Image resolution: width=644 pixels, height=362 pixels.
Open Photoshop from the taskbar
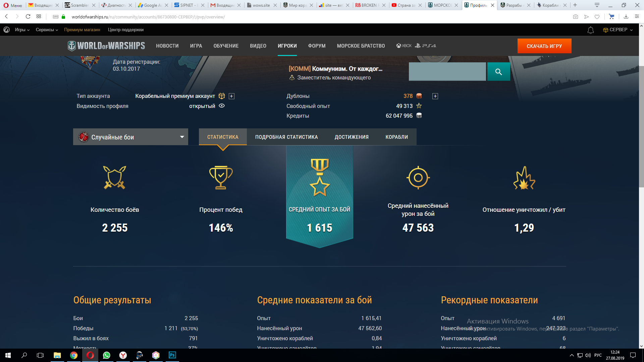pos(172,355)
